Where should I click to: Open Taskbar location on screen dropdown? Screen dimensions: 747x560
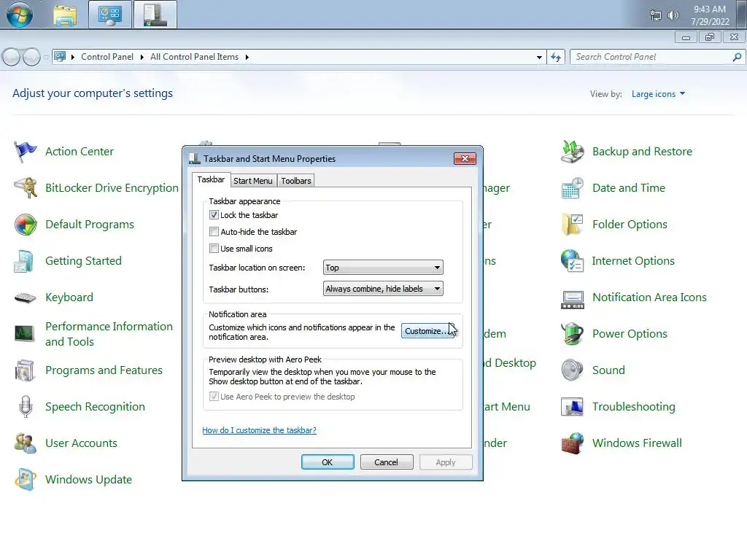coord(383,268)
